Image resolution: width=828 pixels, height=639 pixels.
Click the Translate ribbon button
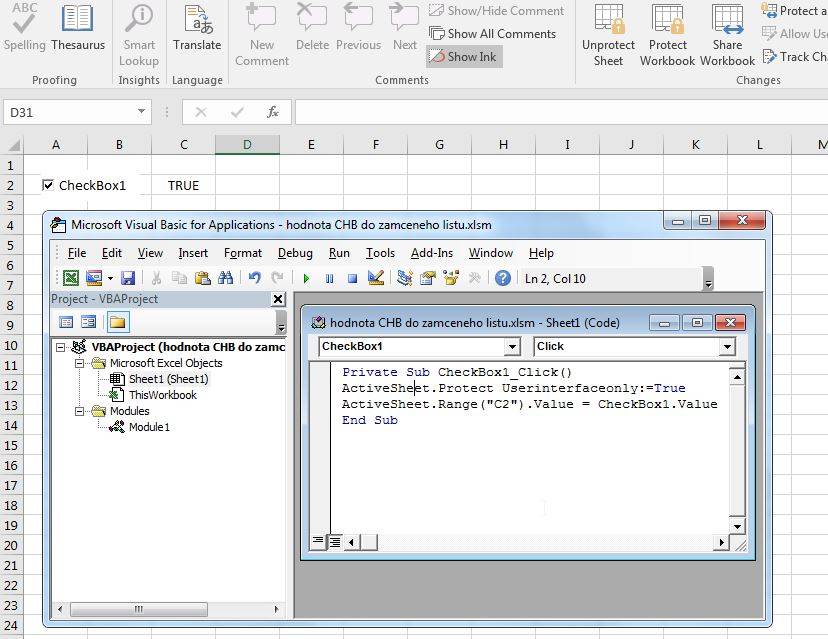tap(197, 26)
